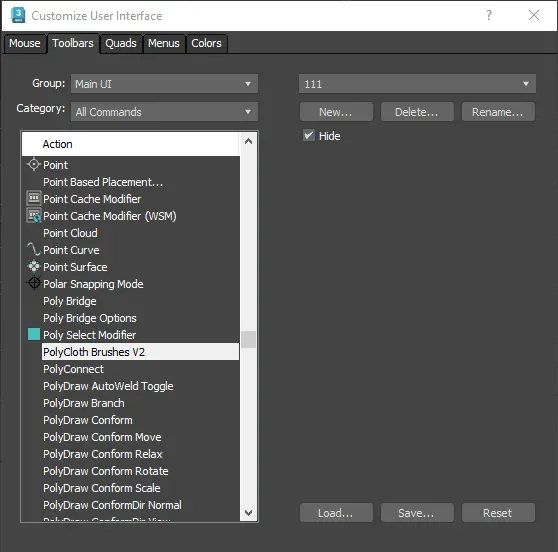Click the Reset button
Screen dimensions: 558x552
pos(498,513)
